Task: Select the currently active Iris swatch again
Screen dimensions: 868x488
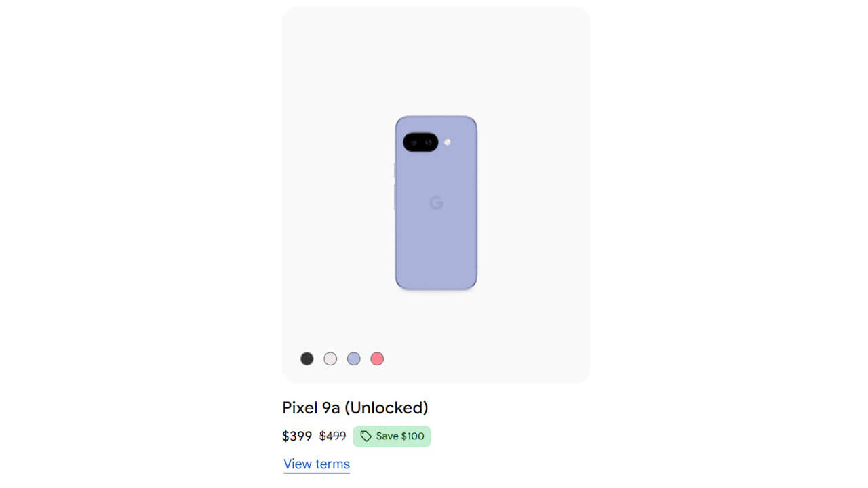Action: [353, 358]
